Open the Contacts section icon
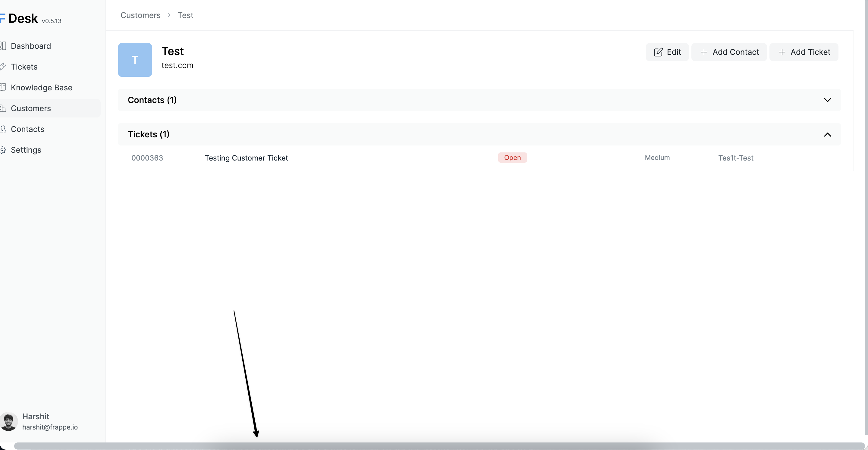This screenshot has width=868, height=450. 3,129
